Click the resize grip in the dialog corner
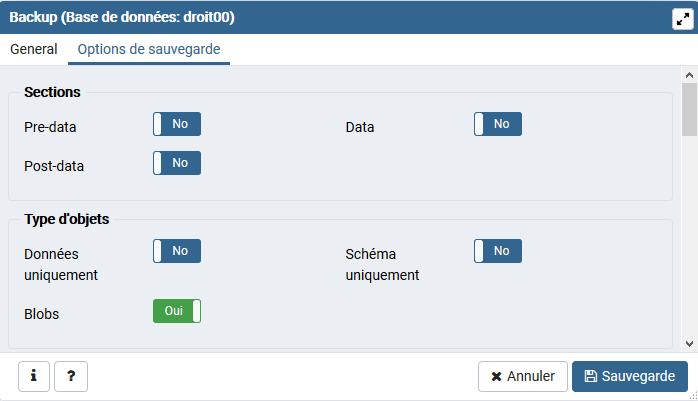The width and height of the screenshot is (698, 401). 693,396
